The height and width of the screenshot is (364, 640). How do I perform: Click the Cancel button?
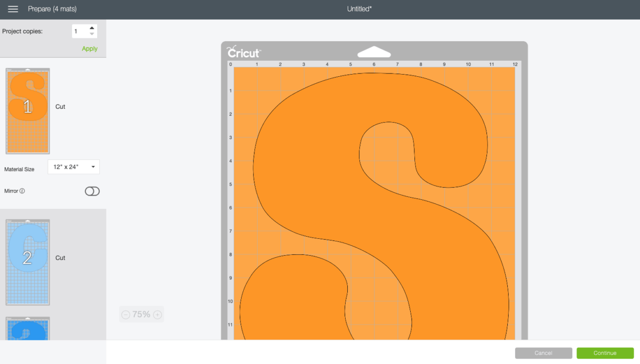coord(543,353)
